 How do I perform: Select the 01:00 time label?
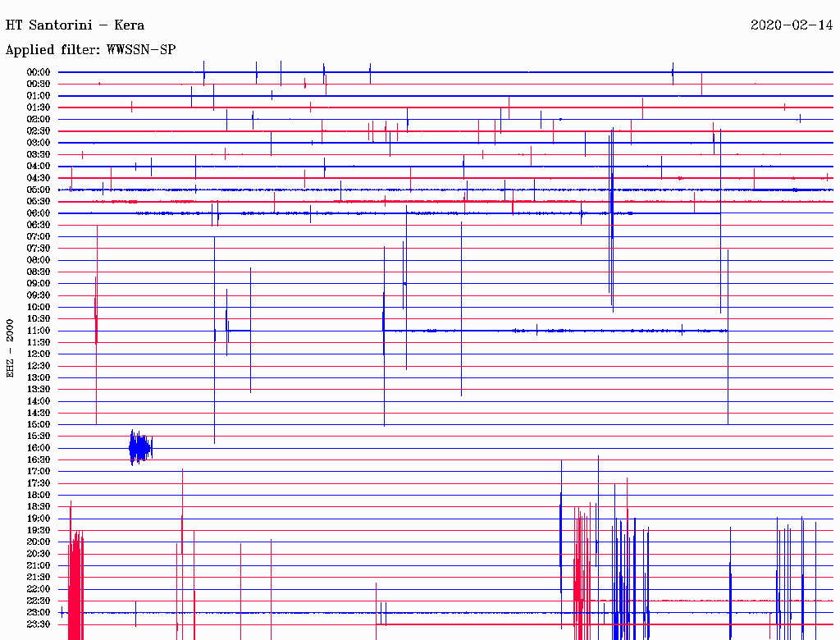39,95
